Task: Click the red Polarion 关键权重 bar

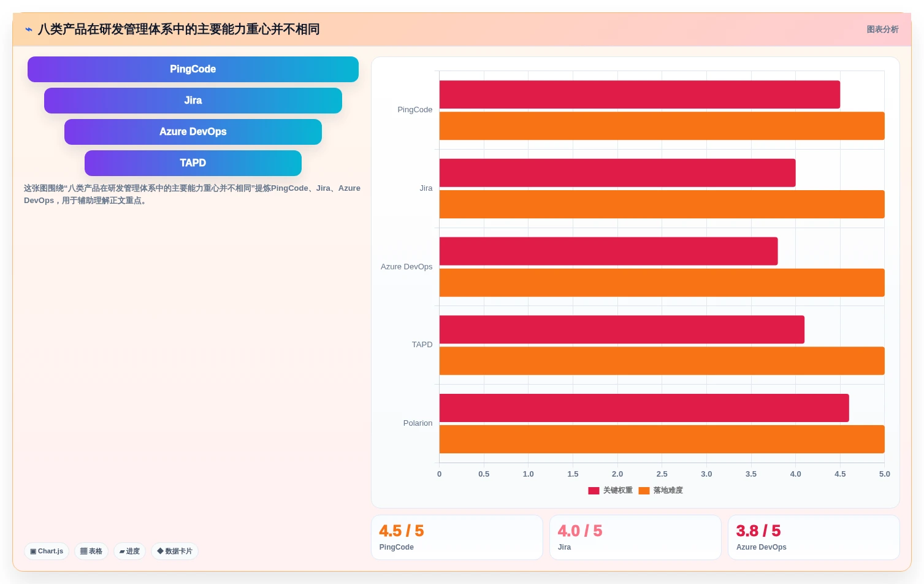Action: (644, 408)
